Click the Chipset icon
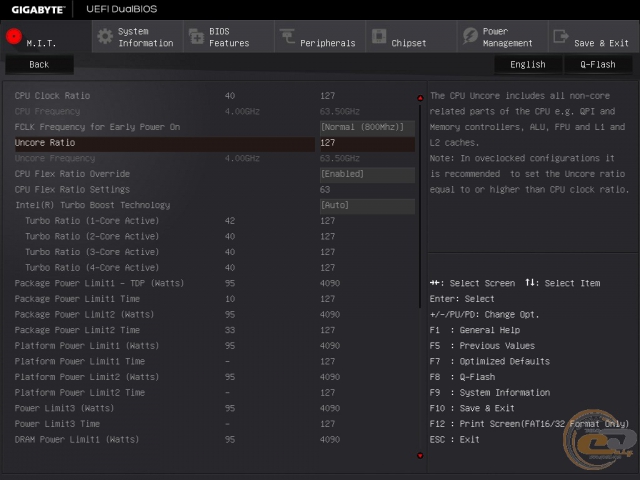This screenshot has height=480, width=640. click(x=379, y=36)
